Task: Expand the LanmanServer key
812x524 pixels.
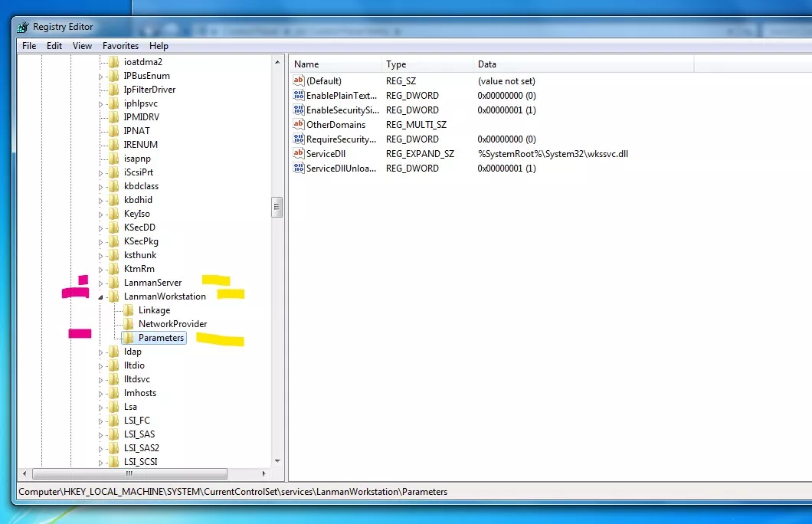Action: (100, 283)
